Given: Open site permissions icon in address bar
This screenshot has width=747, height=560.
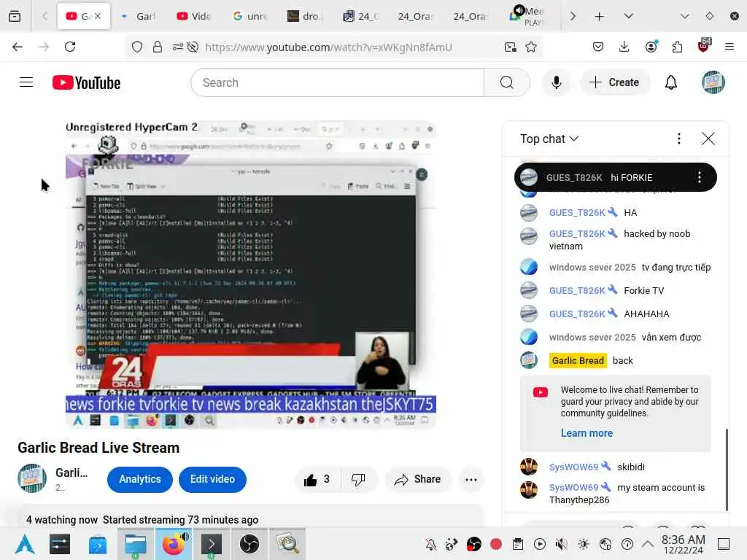Looking at the screenshot, I should [177, 47].
